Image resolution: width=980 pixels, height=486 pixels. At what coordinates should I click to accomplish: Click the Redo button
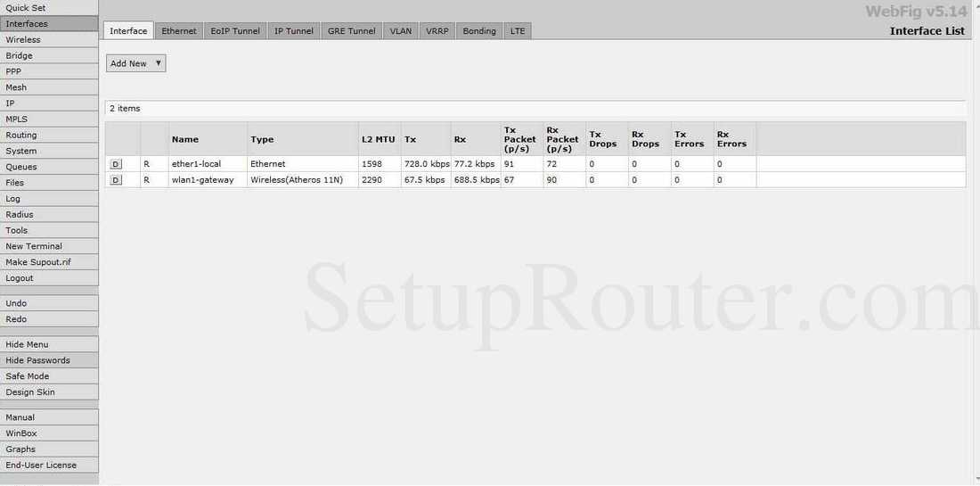click(49, 319)
